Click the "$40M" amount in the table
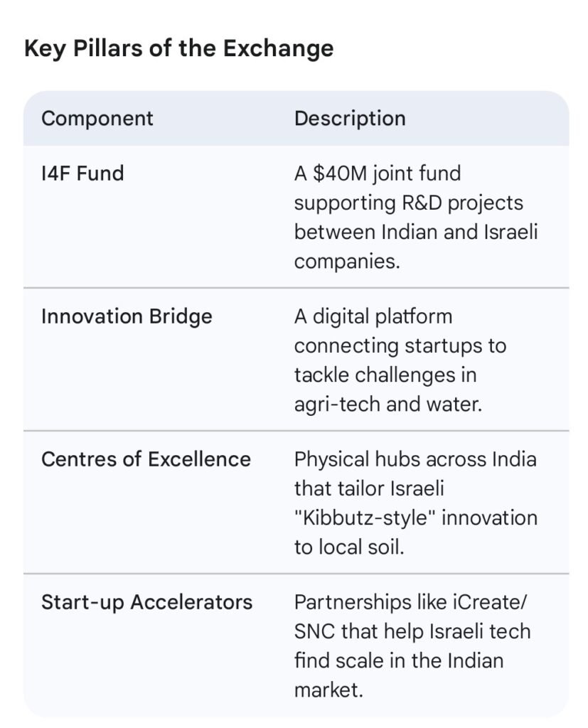The image size is (588, 728). (341, 173)
